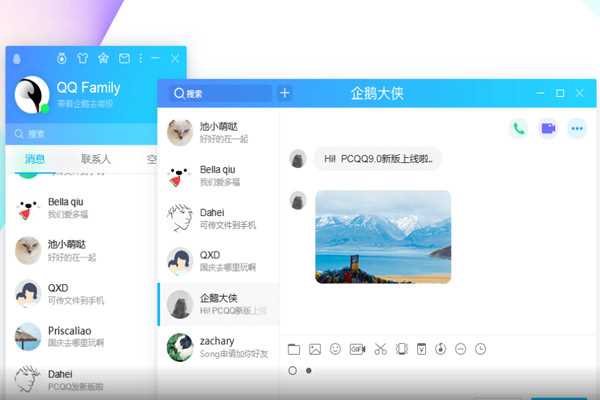600x400 pixels.
Task: Open the GIF picker icon
Action: [x=357, y=349]
